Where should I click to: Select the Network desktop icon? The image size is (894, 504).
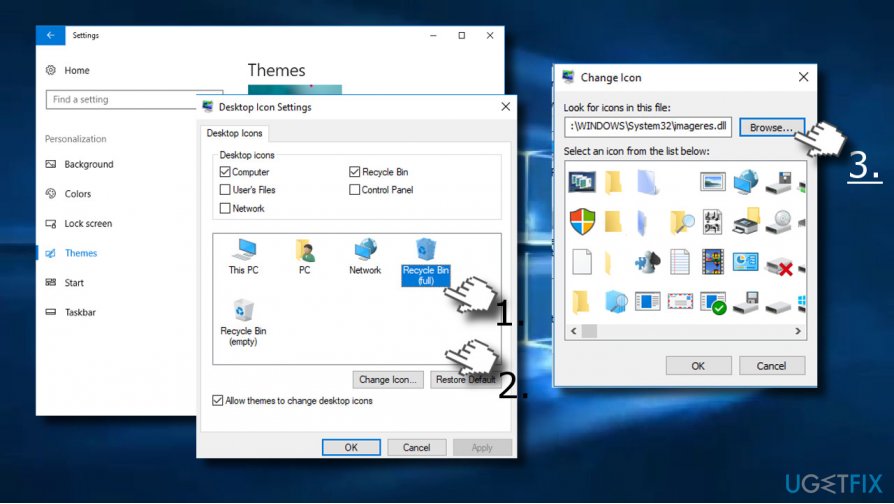365,257
